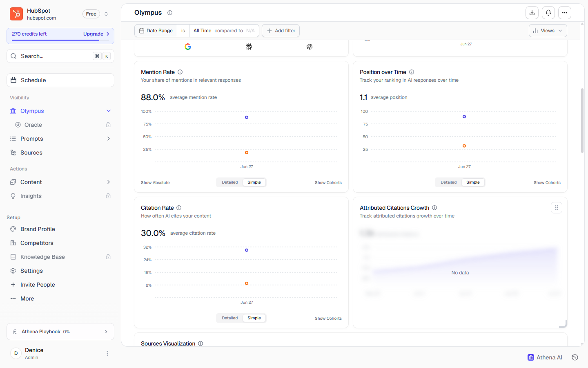Open the three-dot menu beside Denice

click(107, 353)
